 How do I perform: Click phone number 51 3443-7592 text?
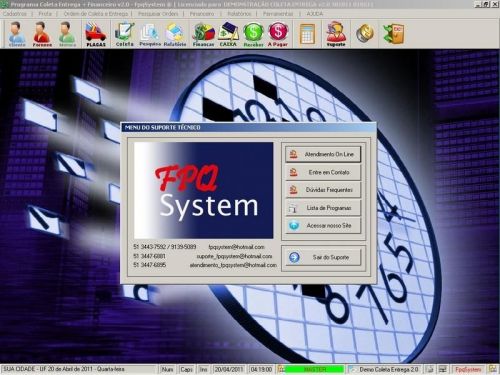click(151, 247)
